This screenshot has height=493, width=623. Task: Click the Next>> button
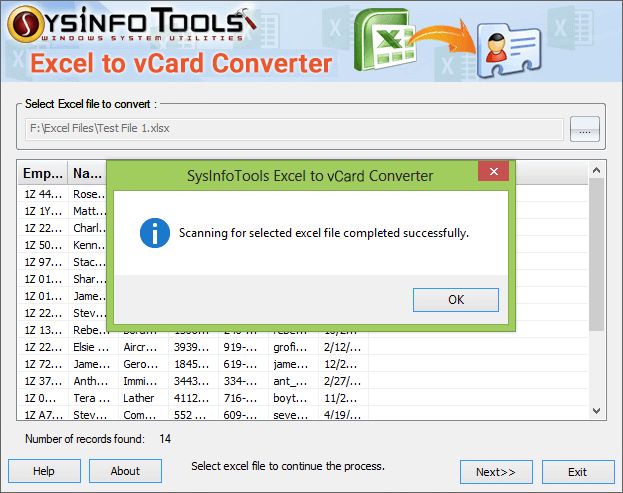coord(496,472)
